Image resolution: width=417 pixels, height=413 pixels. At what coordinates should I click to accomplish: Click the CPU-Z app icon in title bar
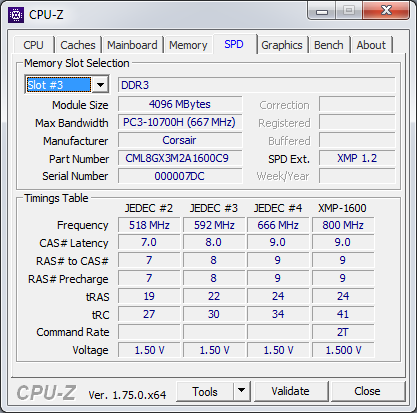(16, 15)
